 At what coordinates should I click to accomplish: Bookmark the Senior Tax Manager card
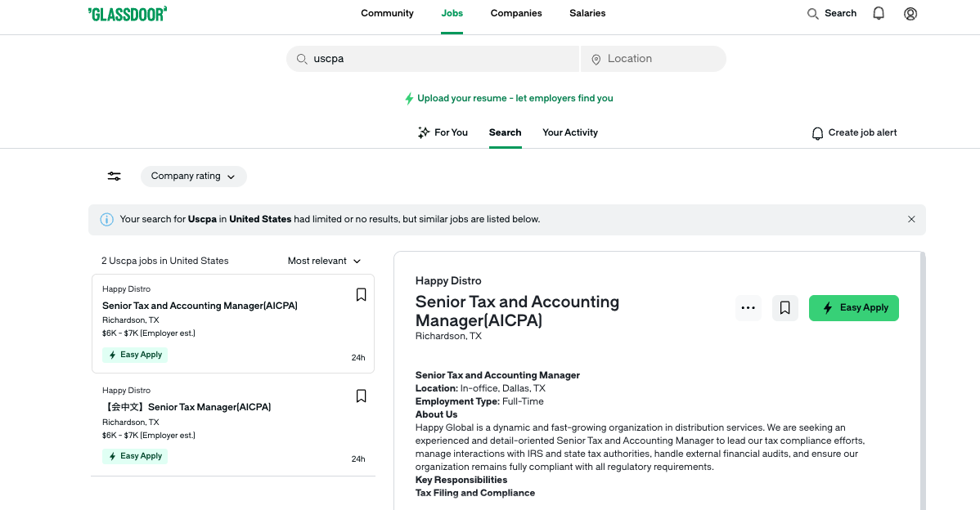(x=361, y=396)
